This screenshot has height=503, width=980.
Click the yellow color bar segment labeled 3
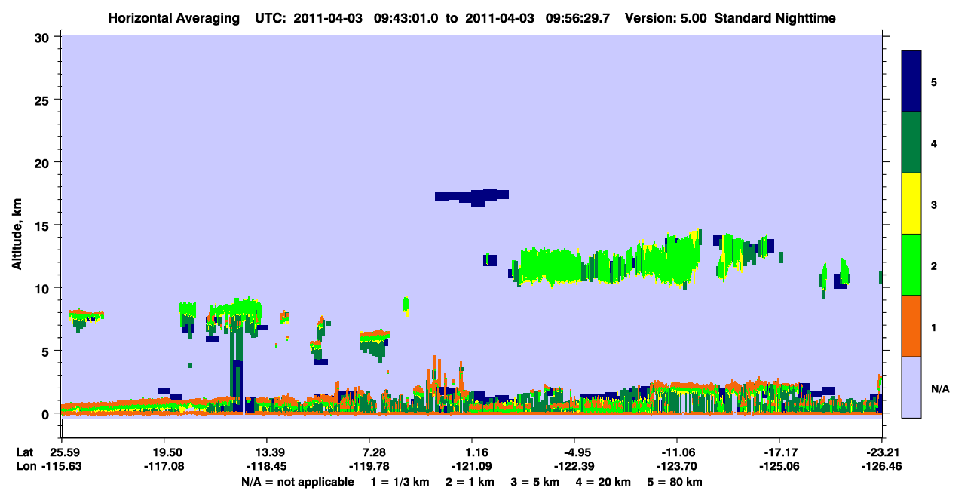coord(911,204)
